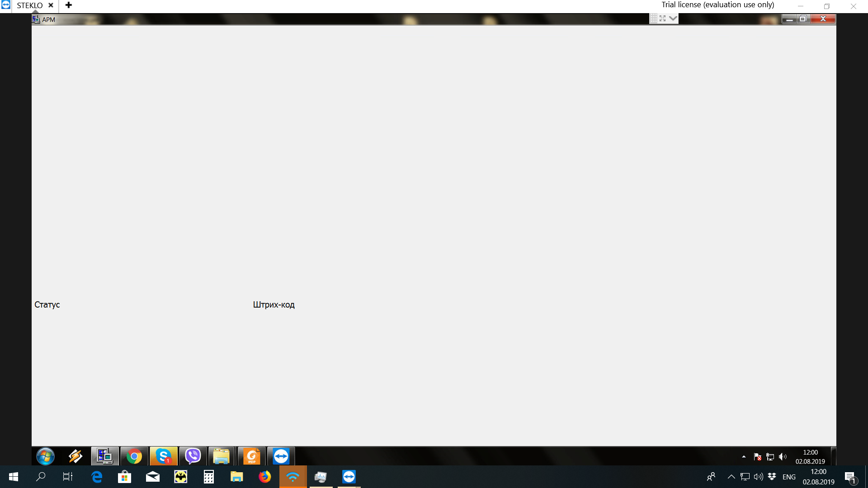Show hidden icons in remote tray
868x488 pixels.
(744, 457)
